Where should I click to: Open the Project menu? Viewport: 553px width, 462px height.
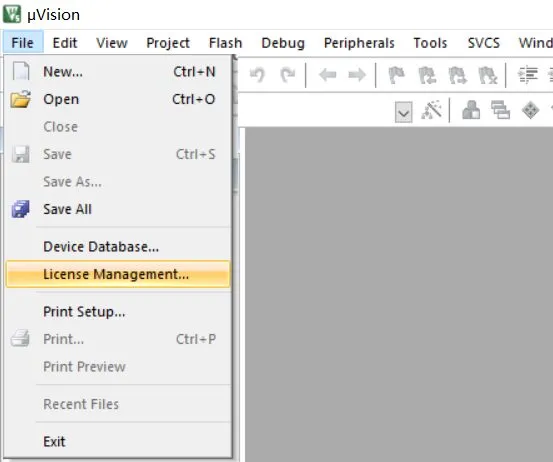[168, 43]
